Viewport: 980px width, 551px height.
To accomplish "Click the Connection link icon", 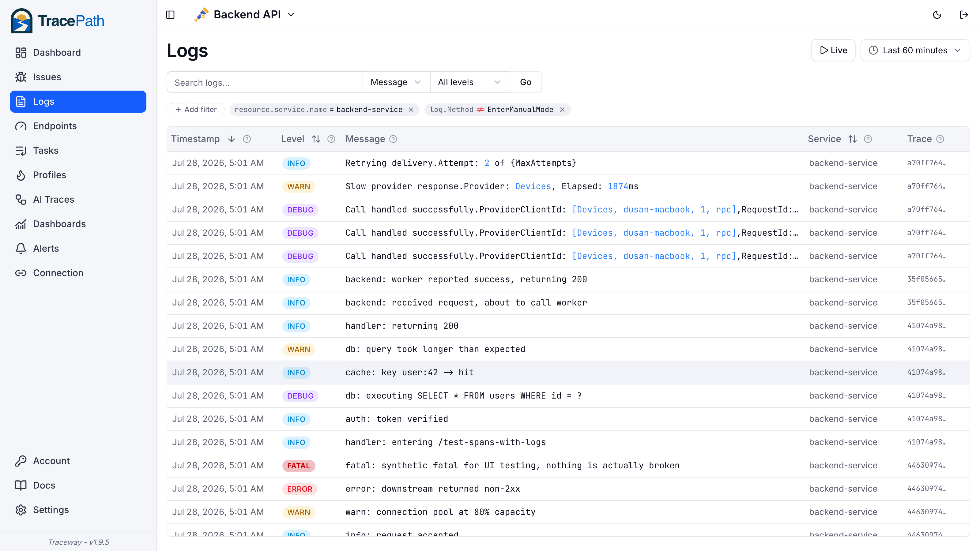I will (x=21, y=273).
